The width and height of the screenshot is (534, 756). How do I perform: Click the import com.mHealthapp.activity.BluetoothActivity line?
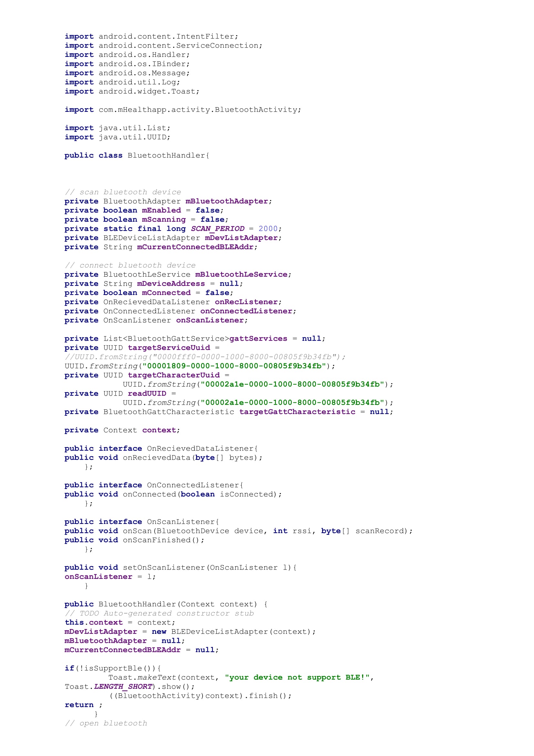click(183, 110)
